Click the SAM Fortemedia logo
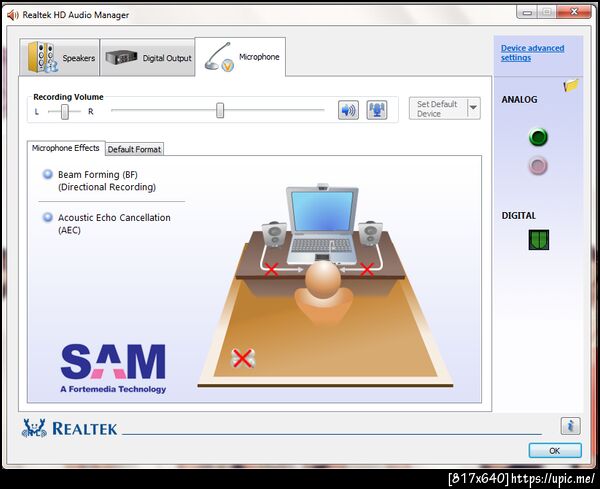Image resolution: width=600 pixels, height=489 pixels. 113,368
